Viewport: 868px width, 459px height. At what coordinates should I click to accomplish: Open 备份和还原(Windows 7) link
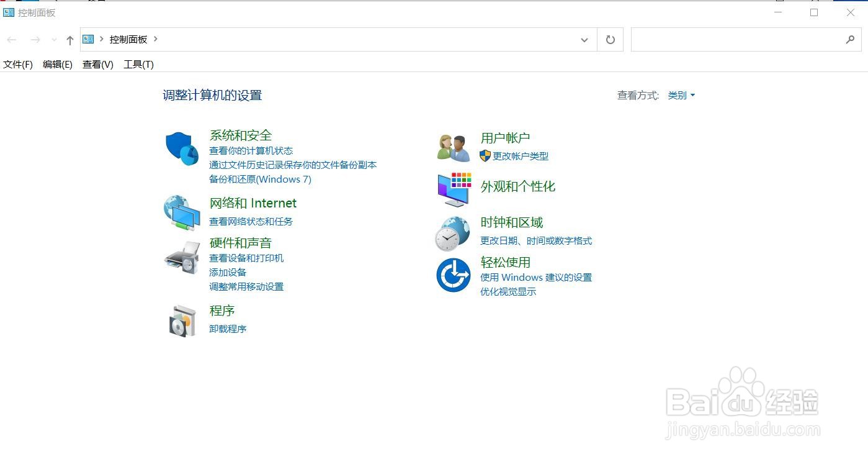point(260,180)
